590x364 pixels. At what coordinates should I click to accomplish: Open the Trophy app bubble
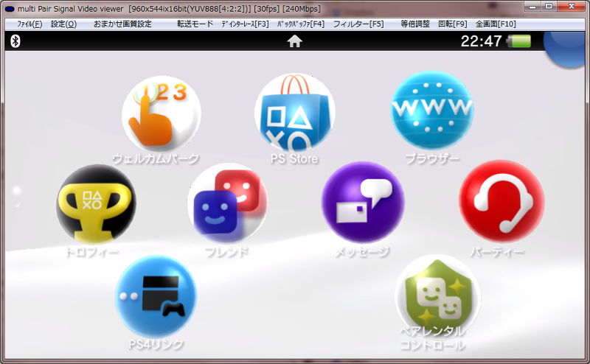(97, 204)
